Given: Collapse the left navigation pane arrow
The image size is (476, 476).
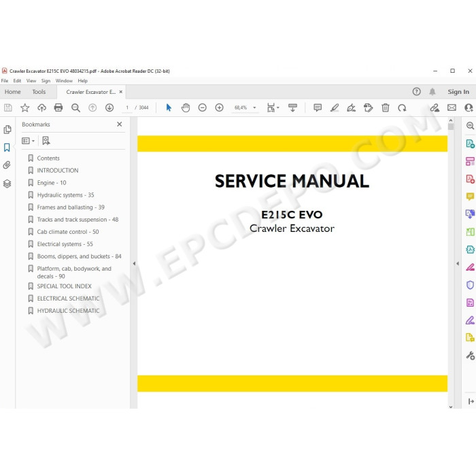Looking at the screenshot, I should [x=134, y=264].
